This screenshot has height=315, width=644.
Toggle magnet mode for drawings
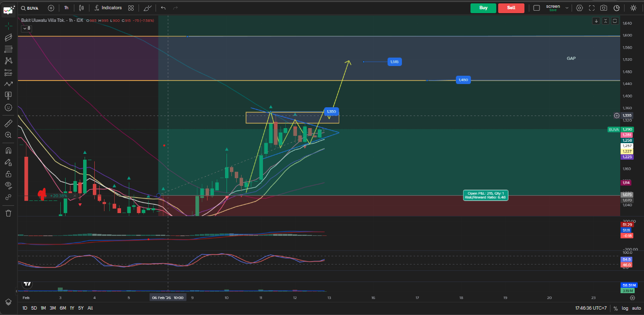[x=8, y=150]
